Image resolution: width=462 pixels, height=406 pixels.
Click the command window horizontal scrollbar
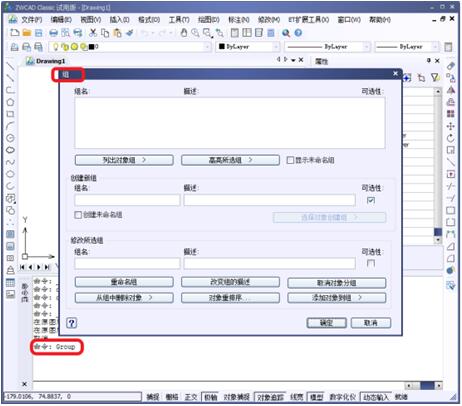pyautogui.click(x=423, y=386)
